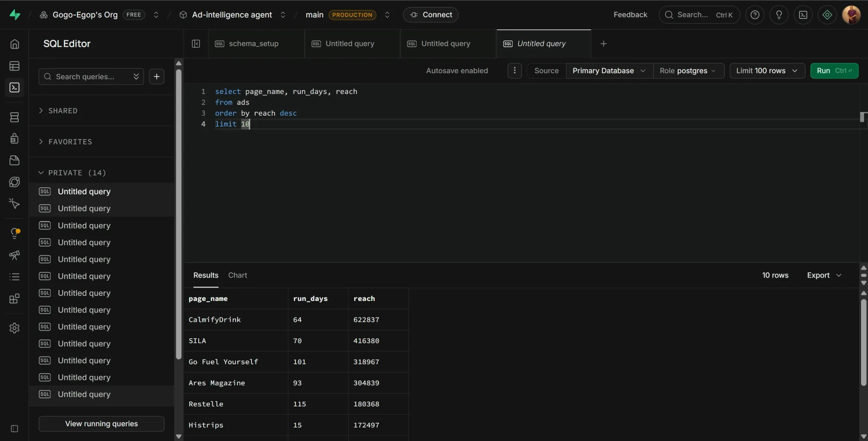868x441 pixels.
Task: Expand the SHARED section
Action: tap(58, 111)
